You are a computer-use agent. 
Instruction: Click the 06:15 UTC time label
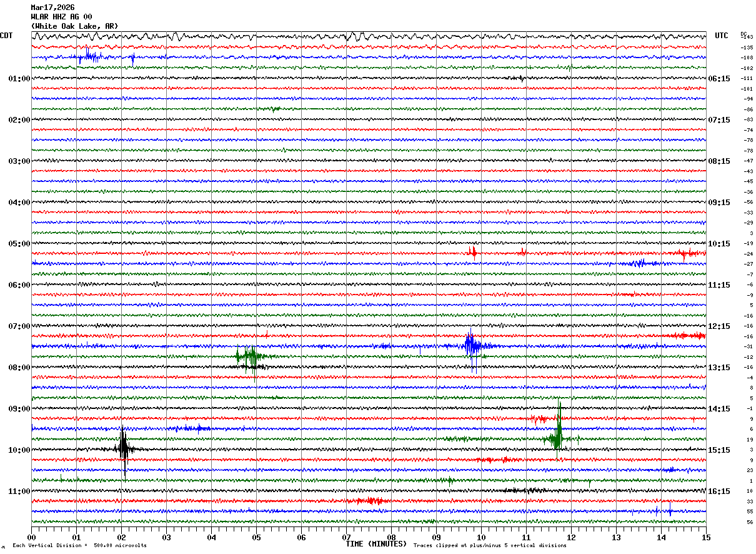719,79
